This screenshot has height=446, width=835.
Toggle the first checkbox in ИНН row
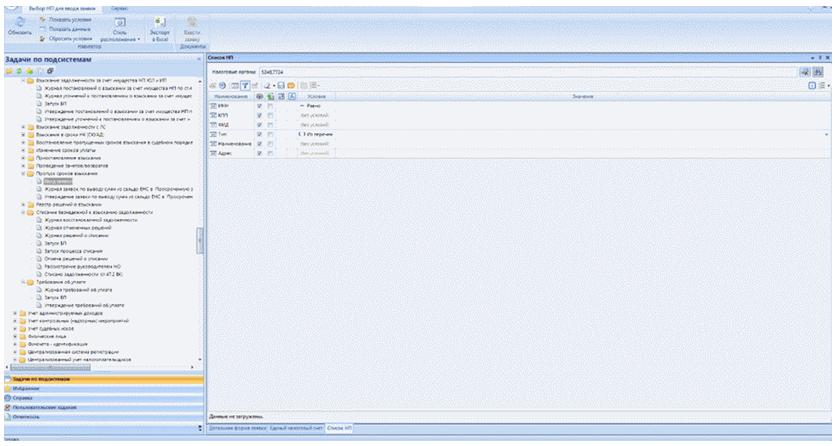261,105
